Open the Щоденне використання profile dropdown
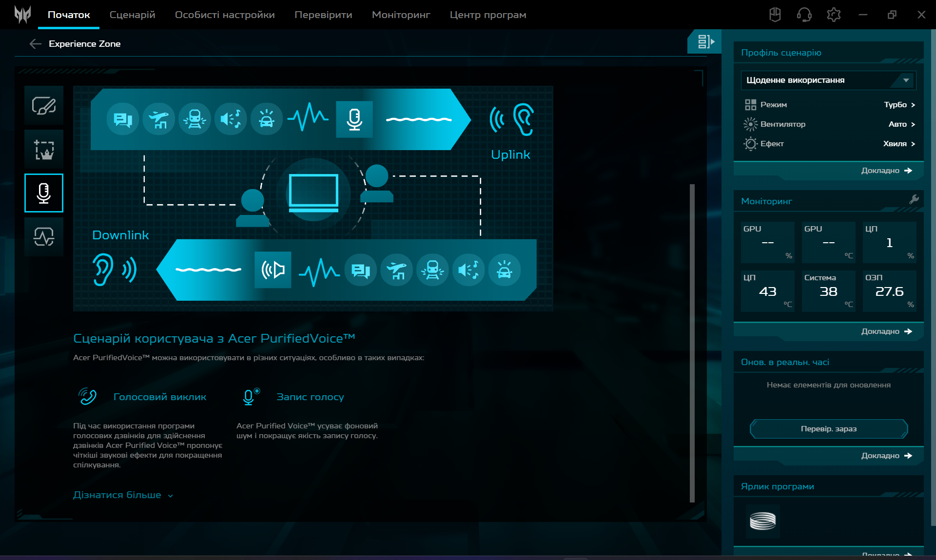This screenshot has height=560, width=936. tap(828, 80)
